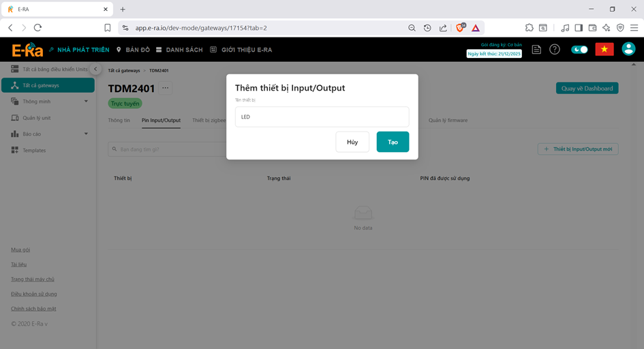The height and width of the screenshot is (349, 644).
Task: Click the Tên thiết bị input field
Action: (322, 117)
